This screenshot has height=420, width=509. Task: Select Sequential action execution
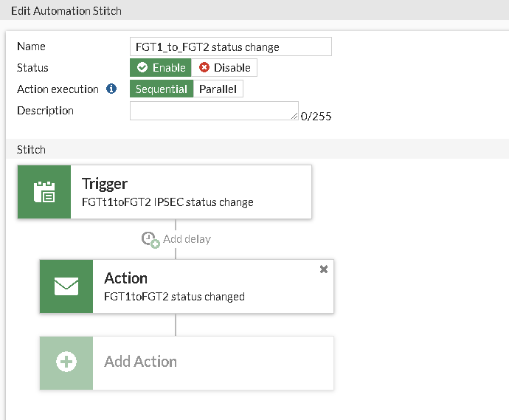(162, 89)
